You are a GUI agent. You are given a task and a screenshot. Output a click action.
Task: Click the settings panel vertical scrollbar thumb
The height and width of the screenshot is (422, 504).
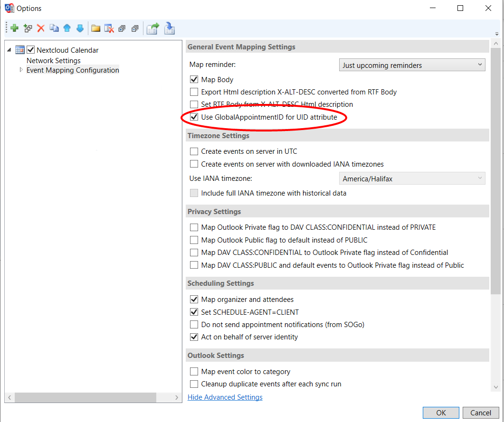[x=495, y=171]
